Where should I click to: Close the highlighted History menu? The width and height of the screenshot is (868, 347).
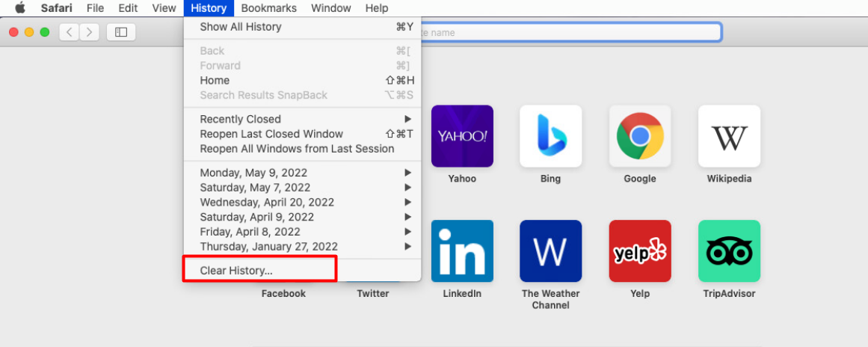[209, 8]
